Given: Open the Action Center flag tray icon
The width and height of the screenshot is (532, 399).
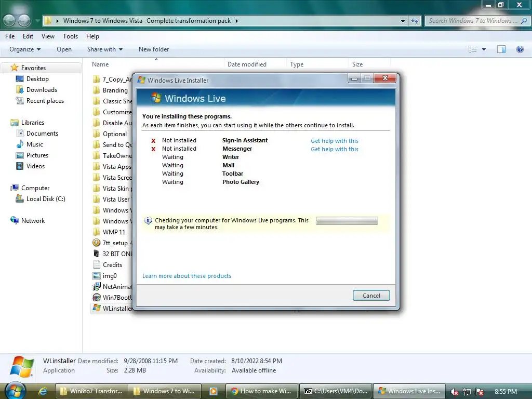Looking at the screenshot, I should 480,392.
